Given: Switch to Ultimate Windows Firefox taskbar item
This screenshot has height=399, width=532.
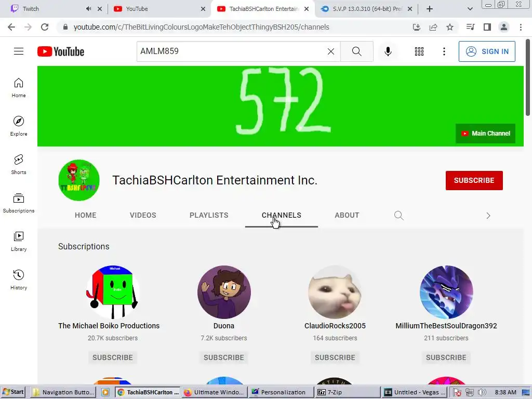Looking at the screenshot, I should click(x=215, y=392).
